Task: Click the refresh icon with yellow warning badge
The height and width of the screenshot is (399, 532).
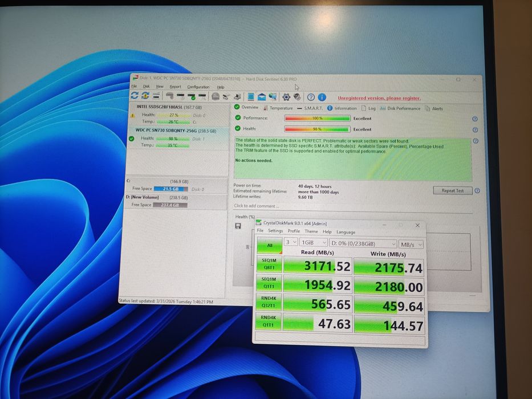Action: click(145, 96)
